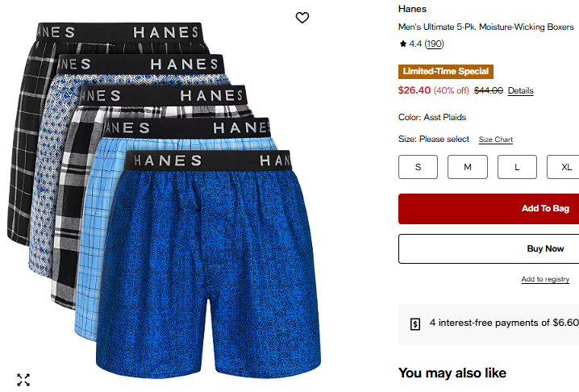Click the product title Men's Ultimate Boxers
The height and width of the screenshot is (392, 579).
(486, 27)
